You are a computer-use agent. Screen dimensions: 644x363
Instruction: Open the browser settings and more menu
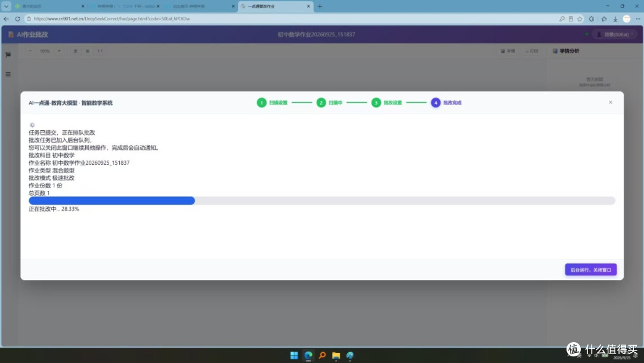(x=638, y=19)
